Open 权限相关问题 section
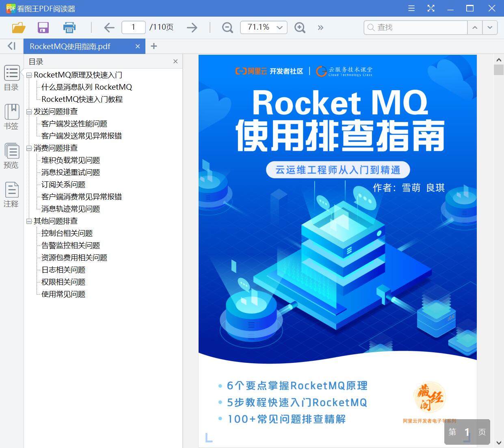The width and height of the screenshot is (504, 448). click(x=63, y=282)
